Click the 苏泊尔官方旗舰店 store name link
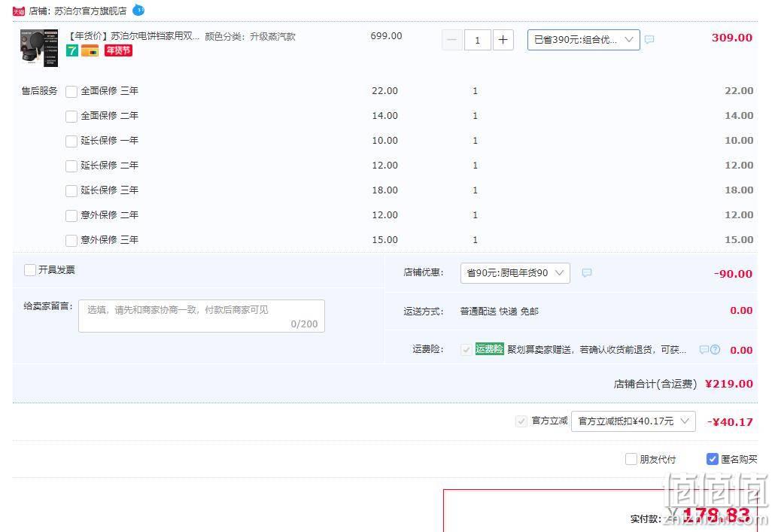The height and width of the screenshot is (532, 775). (x=90, y=11)
